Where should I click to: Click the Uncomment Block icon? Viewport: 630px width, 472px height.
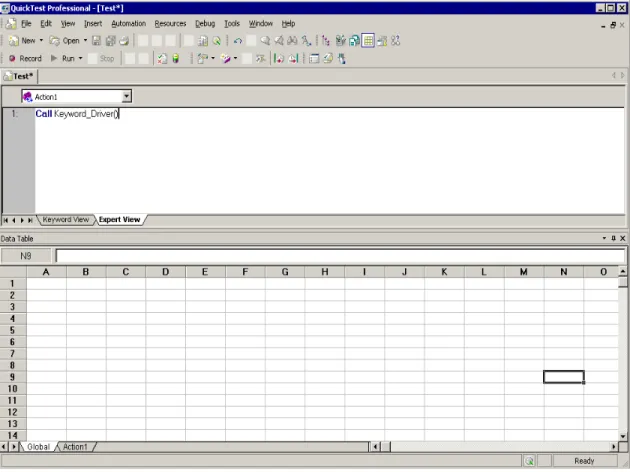pos(279,41)
